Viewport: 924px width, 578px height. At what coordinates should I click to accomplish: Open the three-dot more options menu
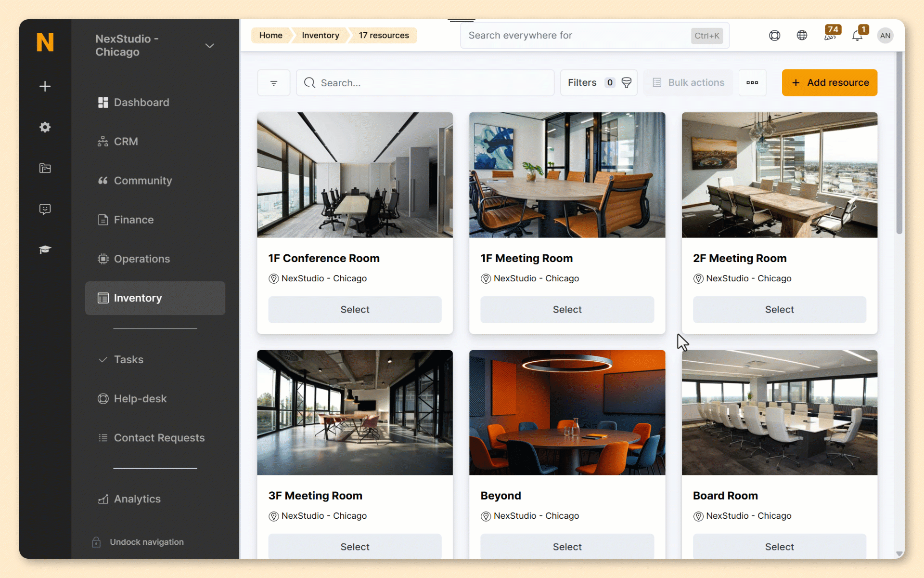(752, 83)
